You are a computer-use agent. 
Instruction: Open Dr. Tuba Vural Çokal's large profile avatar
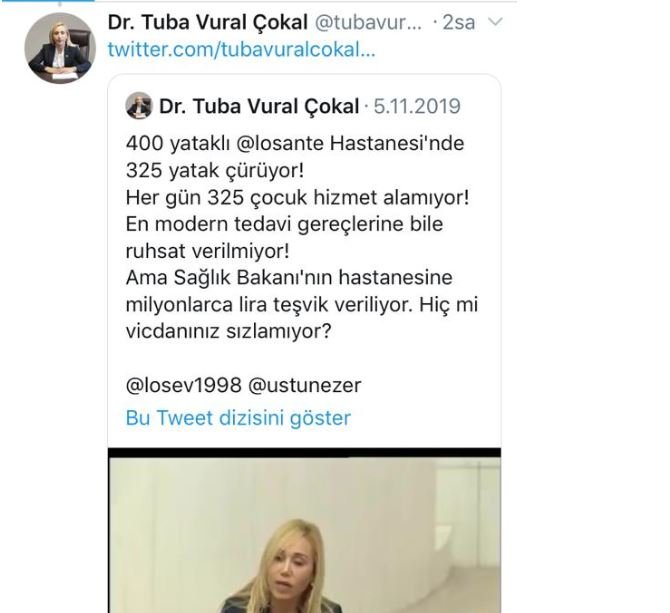pos(60,48)
